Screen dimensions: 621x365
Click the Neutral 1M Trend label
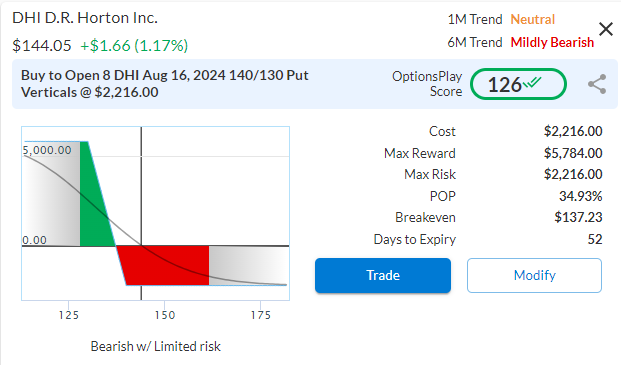coord(532,19)
